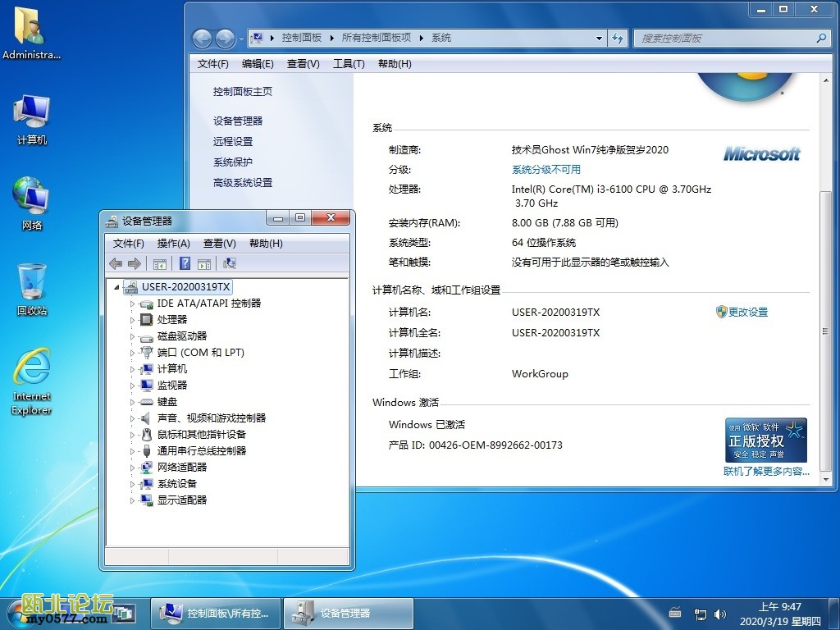The height and width of the screenshot is (630, 840).
Task: Click the scan for hardware changes toolbar icon
Action: click(x=230, y=263)
